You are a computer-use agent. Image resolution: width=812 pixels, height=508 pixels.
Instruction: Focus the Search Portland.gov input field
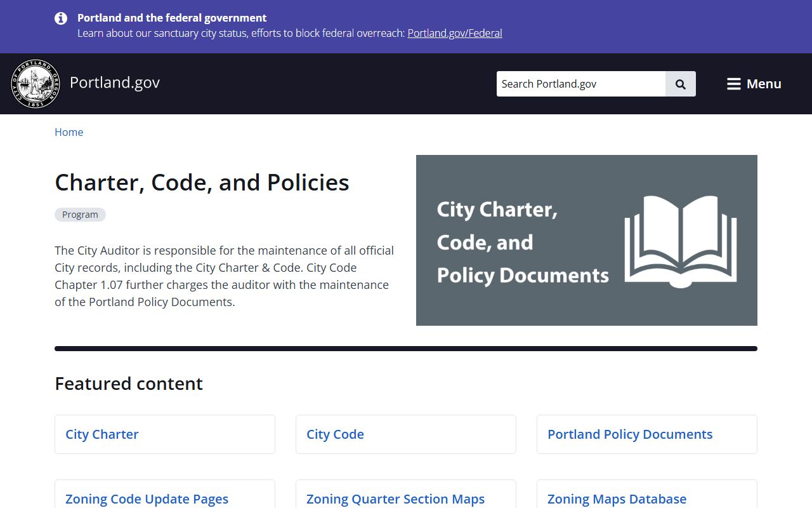[x=580, y=84]
